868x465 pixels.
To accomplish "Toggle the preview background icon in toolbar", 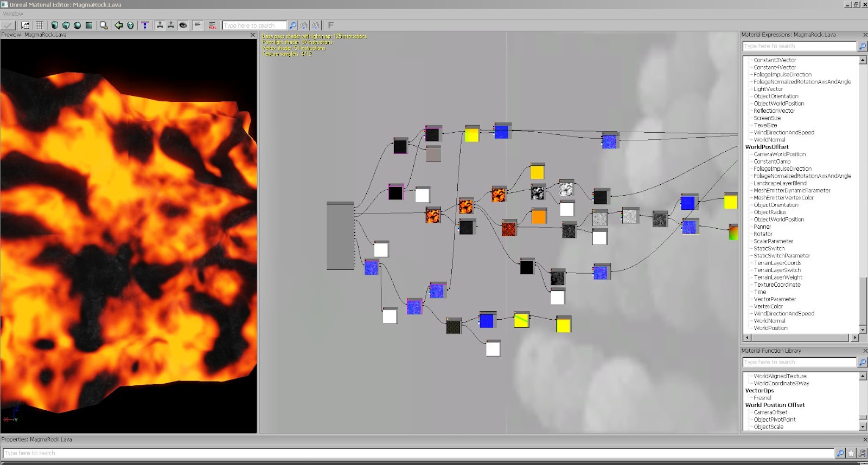I will [25, 25].
